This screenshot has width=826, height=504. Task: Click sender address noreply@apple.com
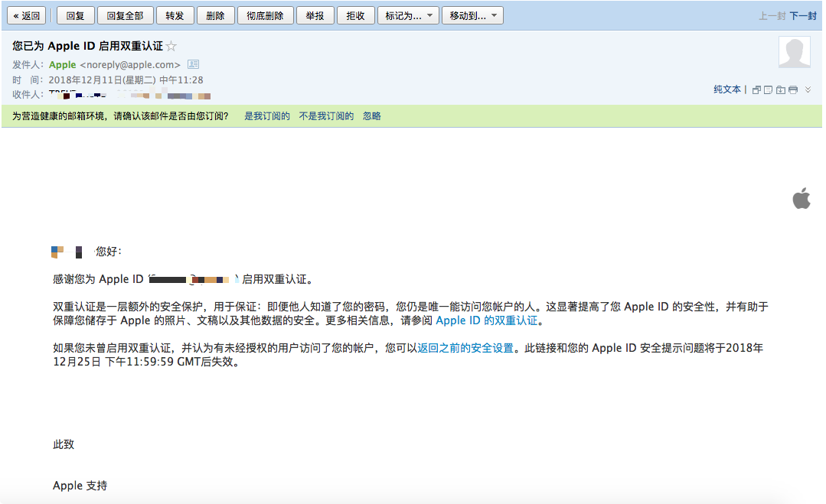130,65
